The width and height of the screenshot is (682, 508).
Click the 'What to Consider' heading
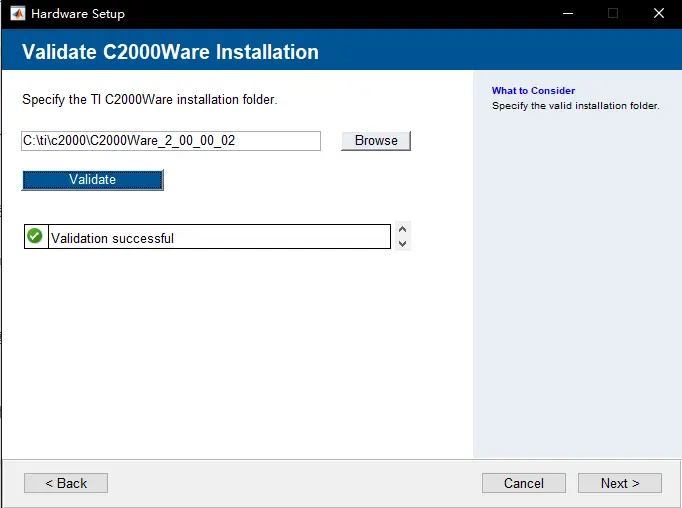tap(533, 90)
